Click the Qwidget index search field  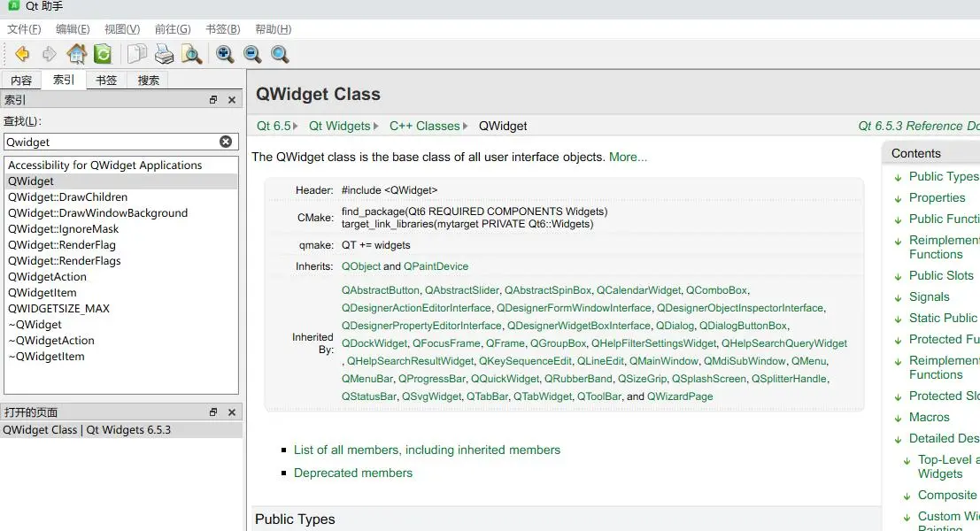pos(110,142)
